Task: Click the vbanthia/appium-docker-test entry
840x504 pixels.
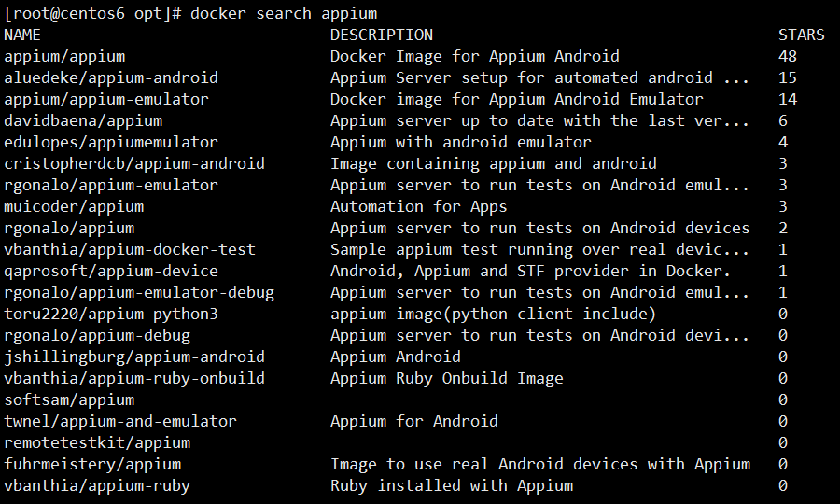Action: point(130,249)
